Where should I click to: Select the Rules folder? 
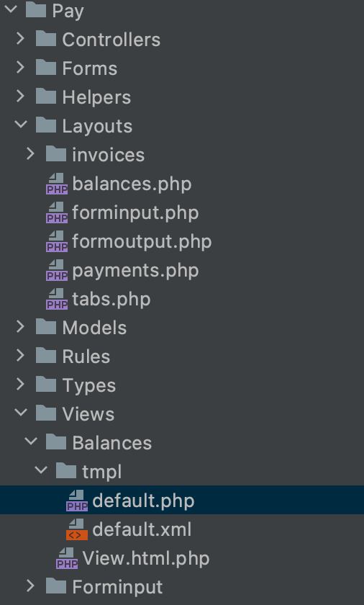point(182,357)
